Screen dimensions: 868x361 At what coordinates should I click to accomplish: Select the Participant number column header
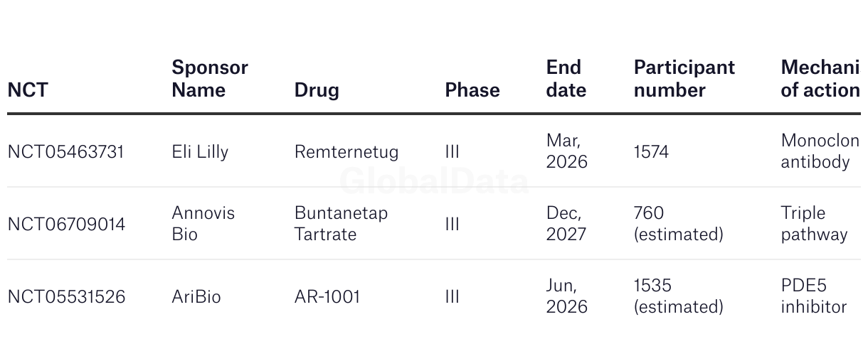pos(684,79)
